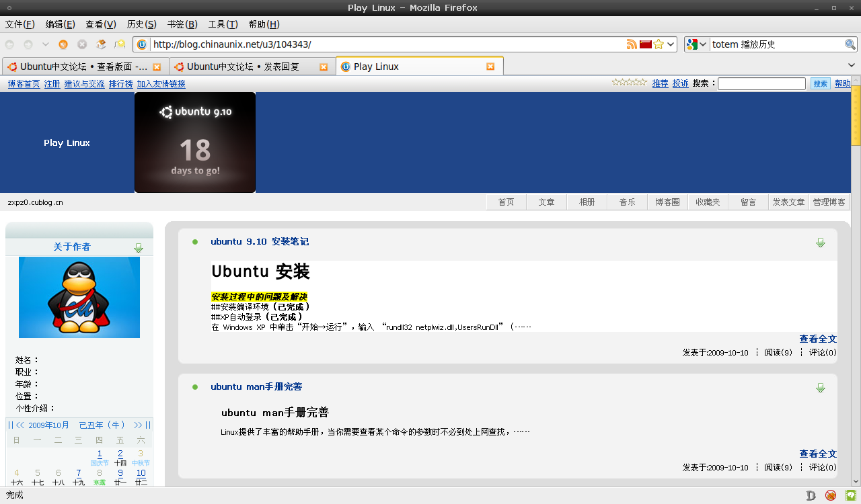Image resolution: width=861 pixels, height=504 pixels.
Task: Open the 相册 blog navigation item
Action: (x=587, y=202)
